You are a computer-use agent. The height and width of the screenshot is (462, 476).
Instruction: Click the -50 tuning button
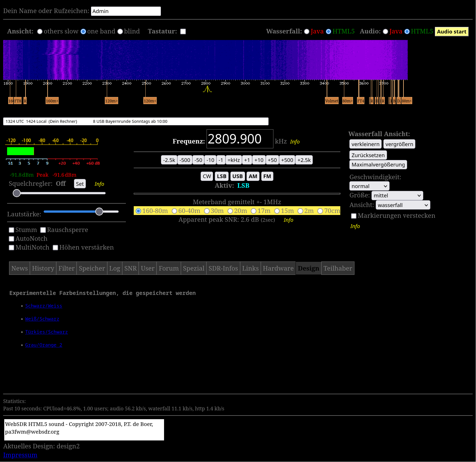(198, 160)
